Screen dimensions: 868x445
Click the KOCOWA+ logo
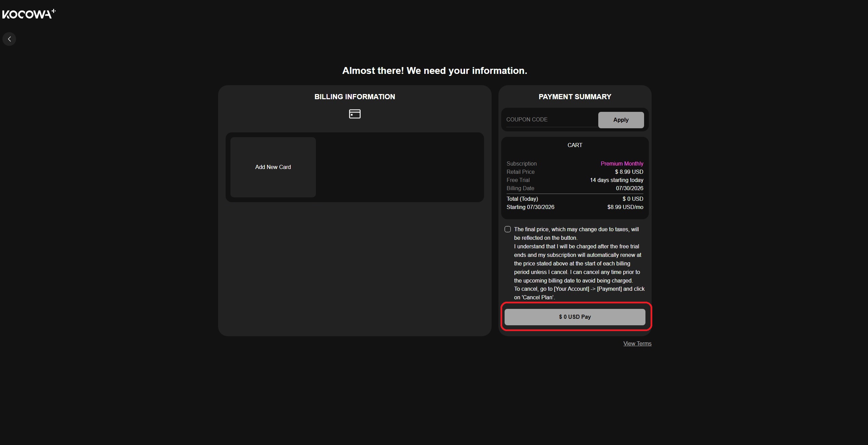pos(29,14)
